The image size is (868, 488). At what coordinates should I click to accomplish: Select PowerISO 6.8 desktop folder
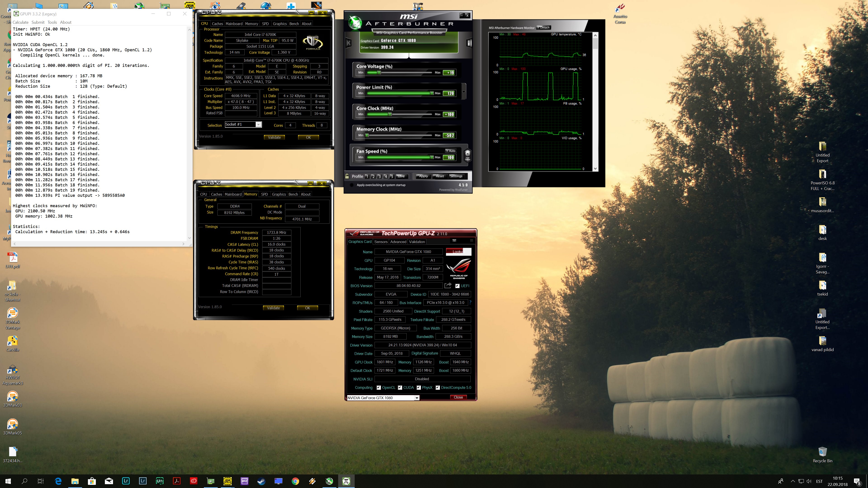(823, 180)
